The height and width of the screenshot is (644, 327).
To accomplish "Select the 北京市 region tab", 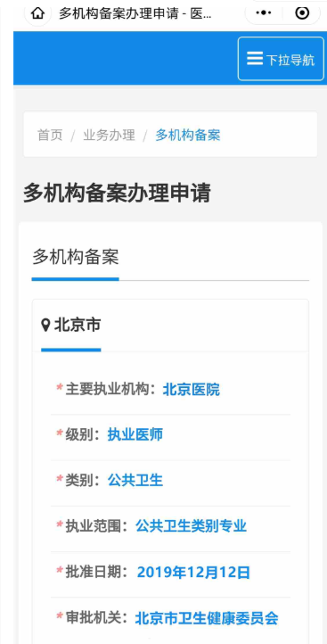I will 71,326.
